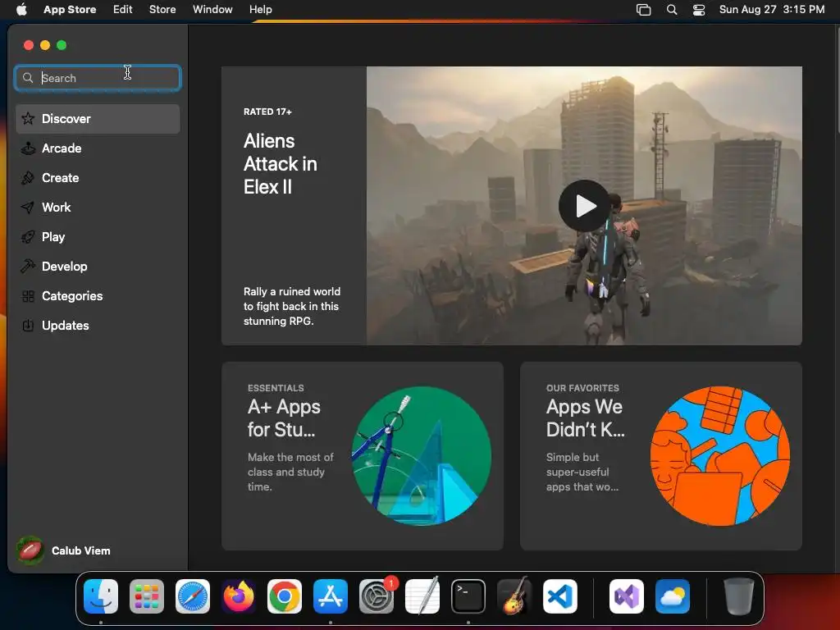
Task: Open the Help menu
Action: coord(260,9)
